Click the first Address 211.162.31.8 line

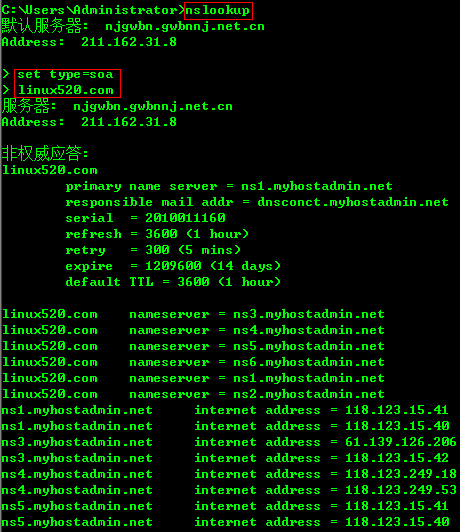pos(89,42)
